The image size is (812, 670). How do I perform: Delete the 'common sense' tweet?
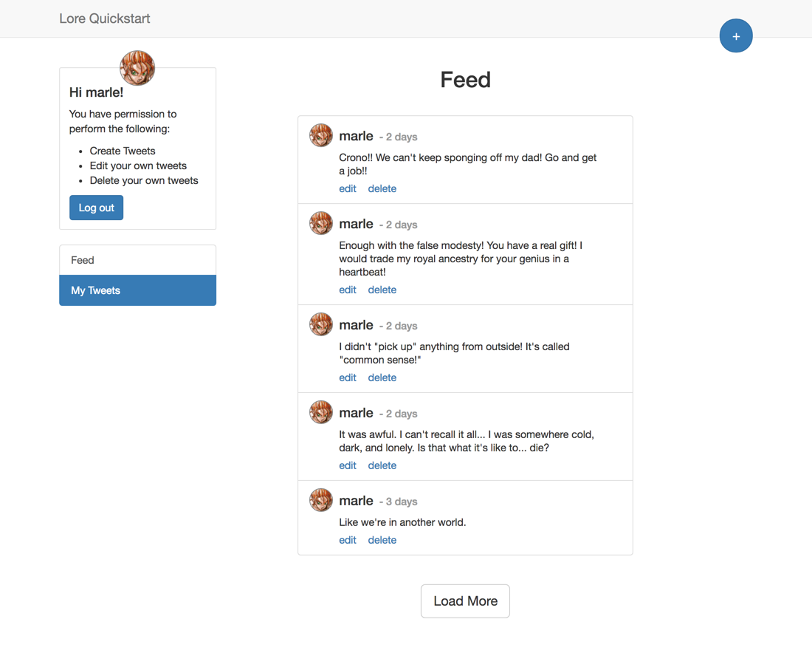[382, 377]
